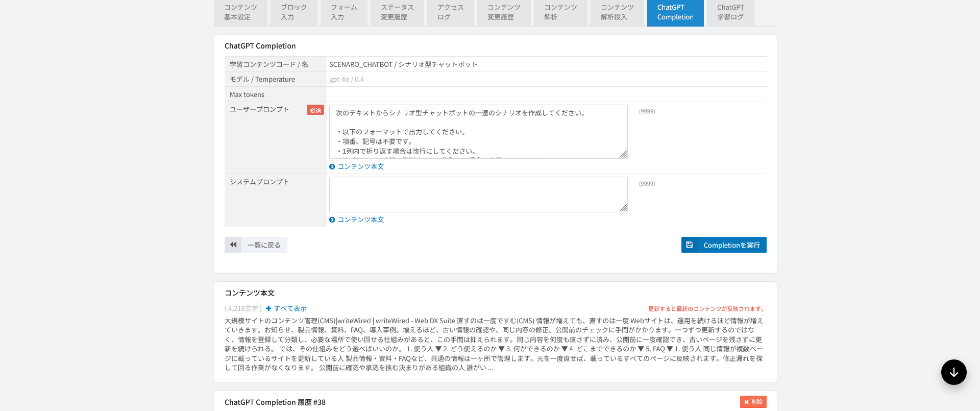Click the コンテンツ本文 section heading
The width and height of the screenshot is (980, 411).
[250, 293]
